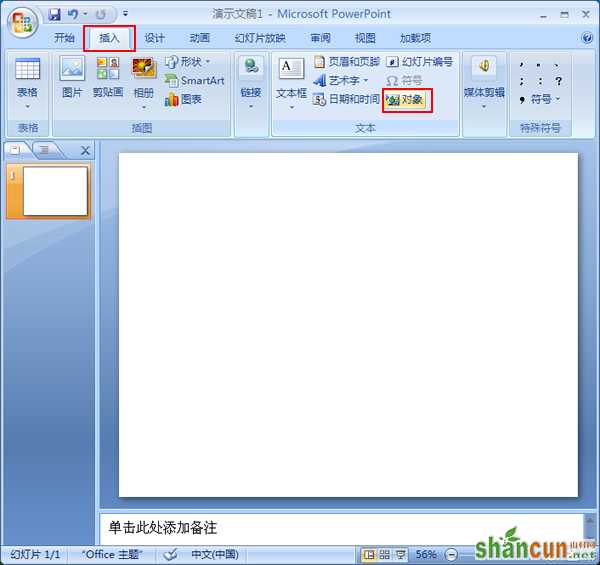Switch to Slide Sorter view
The width and height of the screenshot is (600, 565).
[x=385, y=554]
